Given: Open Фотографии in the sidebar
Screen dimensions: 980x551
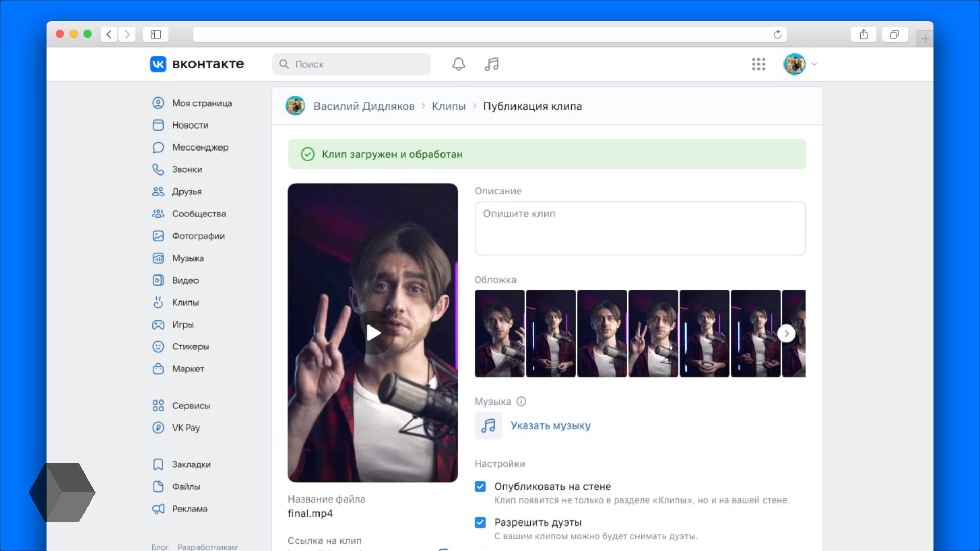Looking at the screenshot, I should coord(198,236).
